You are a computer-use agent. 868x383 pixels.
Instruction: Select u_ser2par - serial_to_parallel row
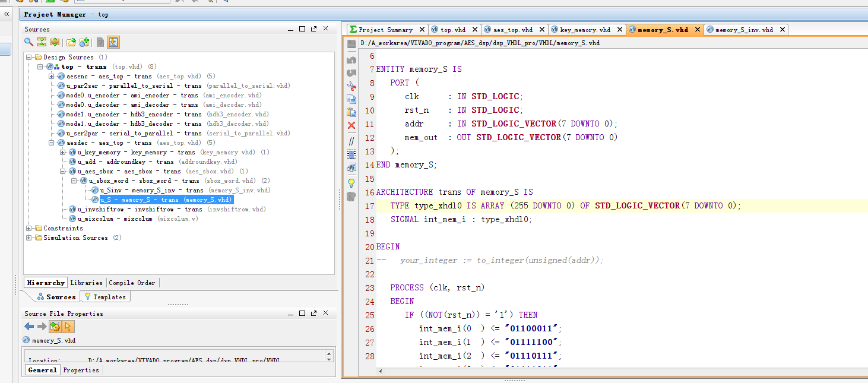coord(173,133)
